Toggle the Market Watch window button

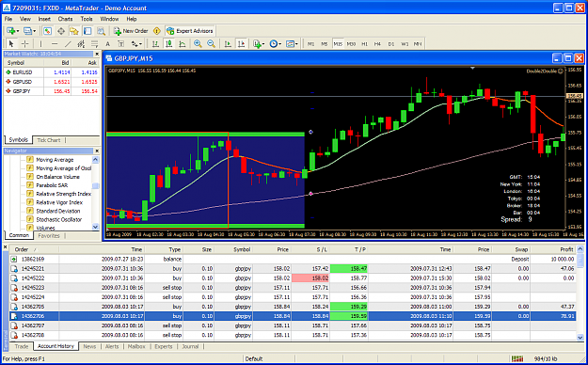click(47, 31)
